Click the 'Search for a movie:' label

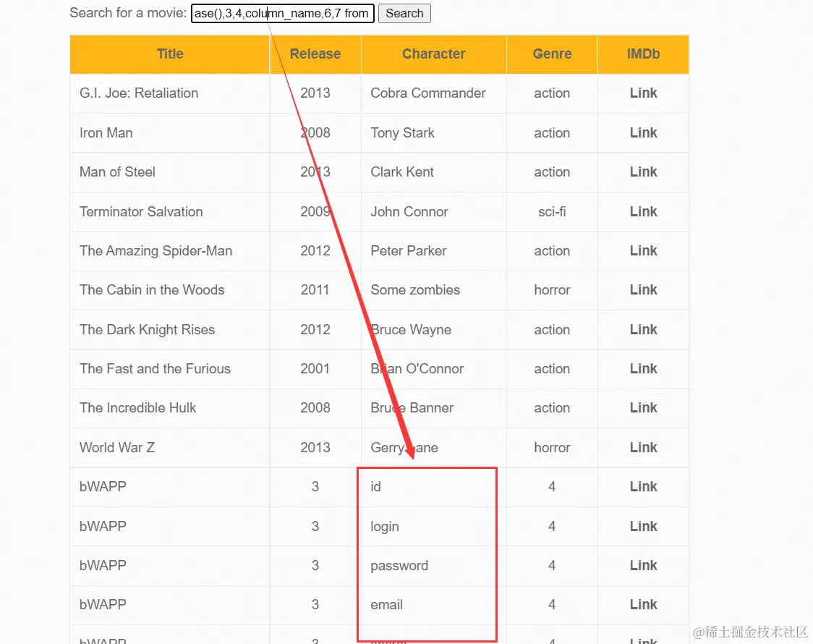pos(128,13)
